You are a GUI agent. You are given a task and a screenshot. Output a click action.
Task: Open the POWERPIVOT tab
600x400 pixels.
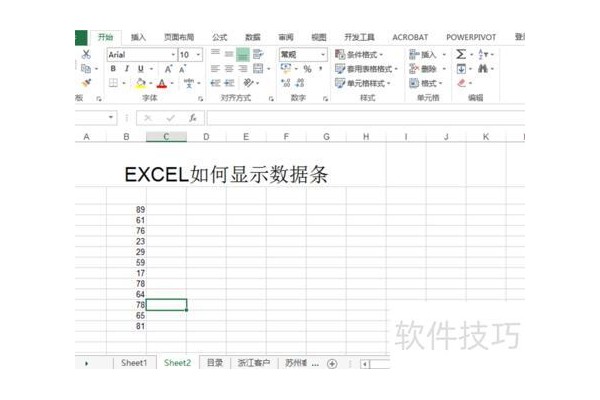tap(471, 37)
